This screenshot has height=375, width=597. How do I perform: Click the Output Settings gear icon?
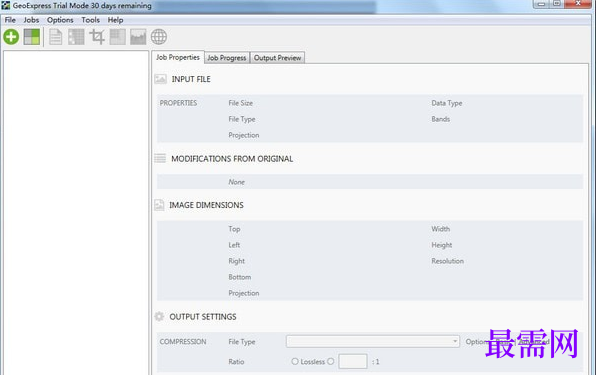[x=159, y=316]
